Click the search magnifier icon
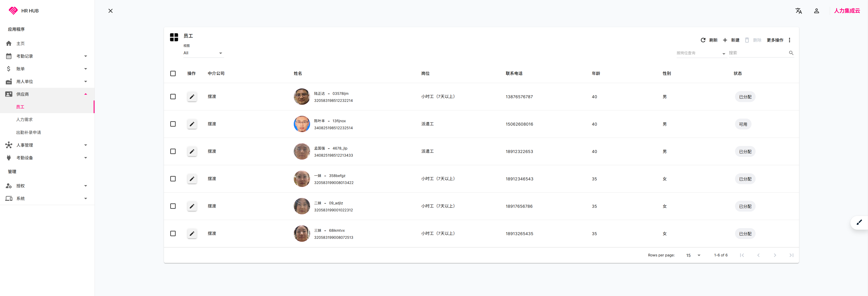This screenshot has height=296, width=868. (x=791, y=53)
